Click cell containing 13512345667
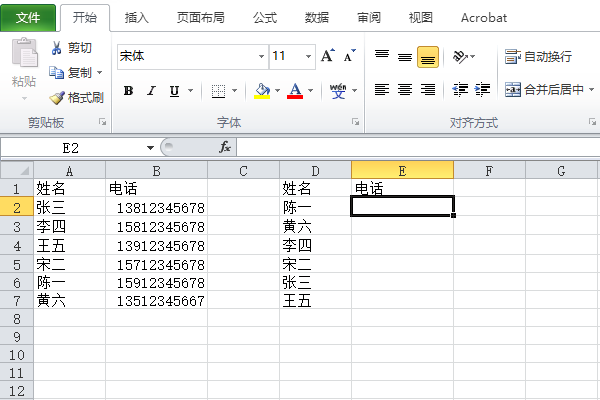The image size is (600, 400). click(x=157, y=301)
